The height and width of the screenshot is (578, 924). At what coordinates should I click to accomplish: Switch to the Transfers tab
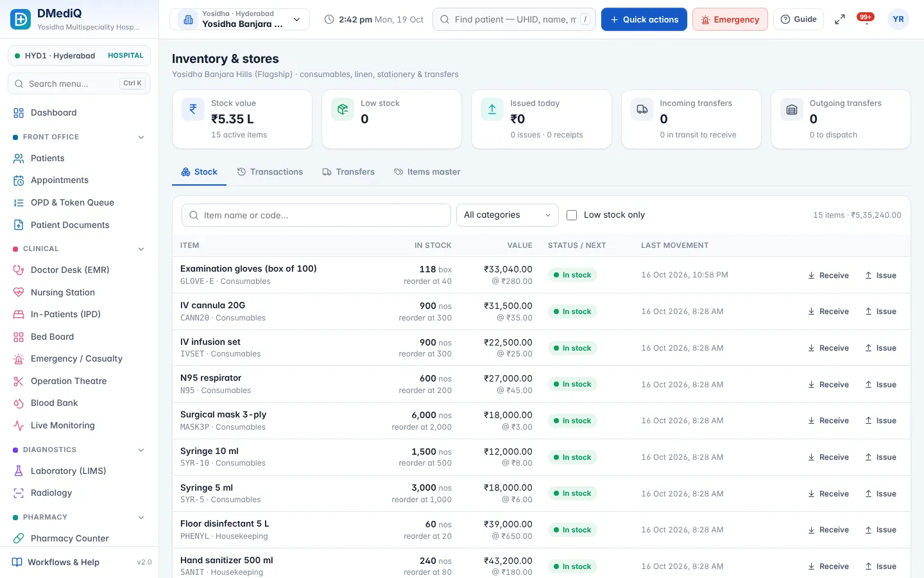[348, 171]
